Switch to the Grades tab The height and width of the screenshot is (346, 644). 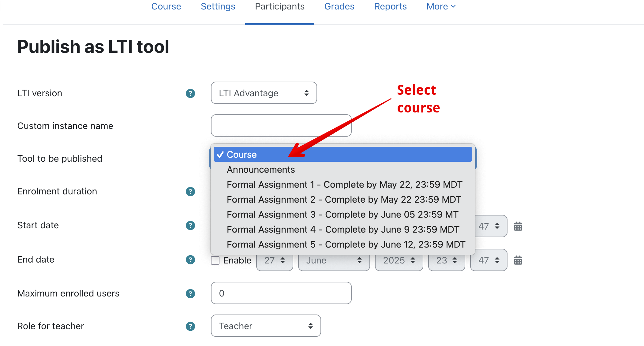click(x=339, y=6)
